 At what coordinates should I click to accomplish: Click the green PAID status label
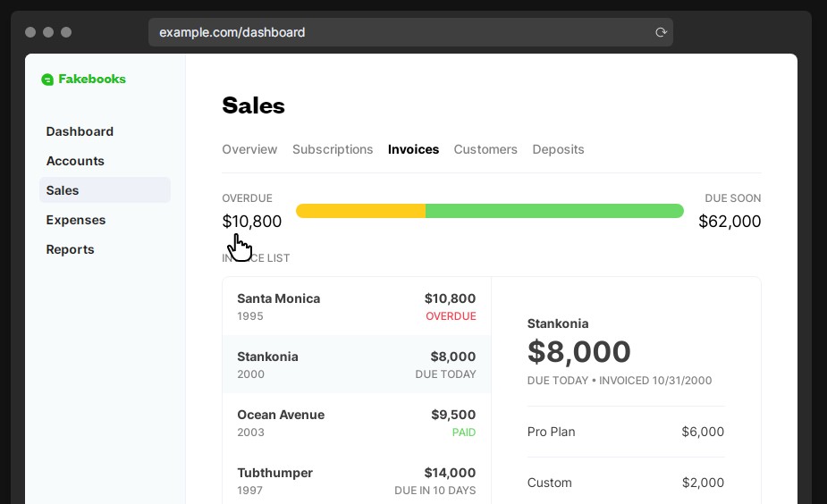click(x=464, y=433)
